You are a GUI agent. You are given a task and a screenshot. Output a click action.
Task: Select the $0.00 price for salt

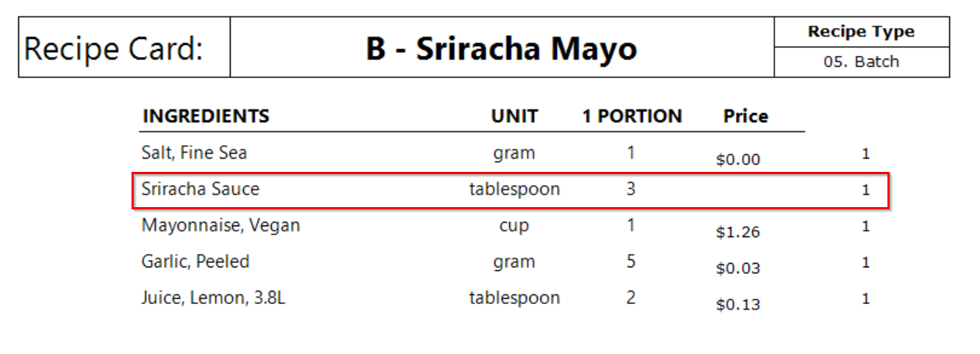pos(738,159)
